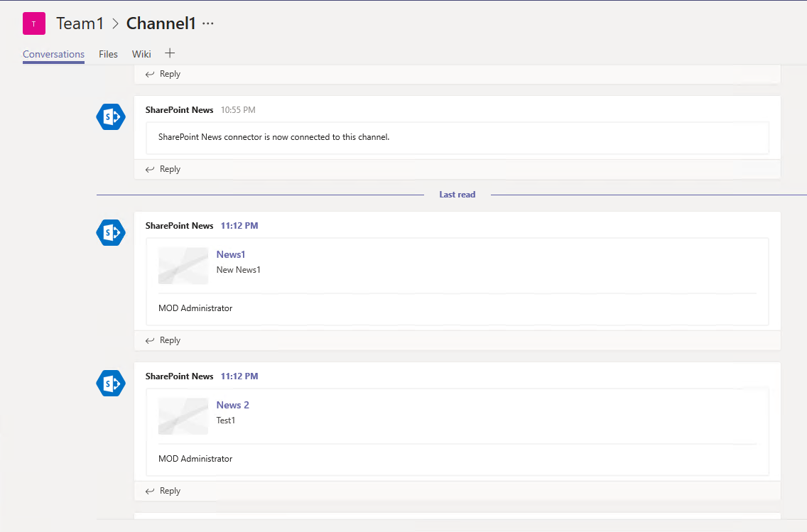Screen dimensions: 807x532
Task: Click the 11:12 PM timestamp on News1 post
Action: [x=239, y=226]
